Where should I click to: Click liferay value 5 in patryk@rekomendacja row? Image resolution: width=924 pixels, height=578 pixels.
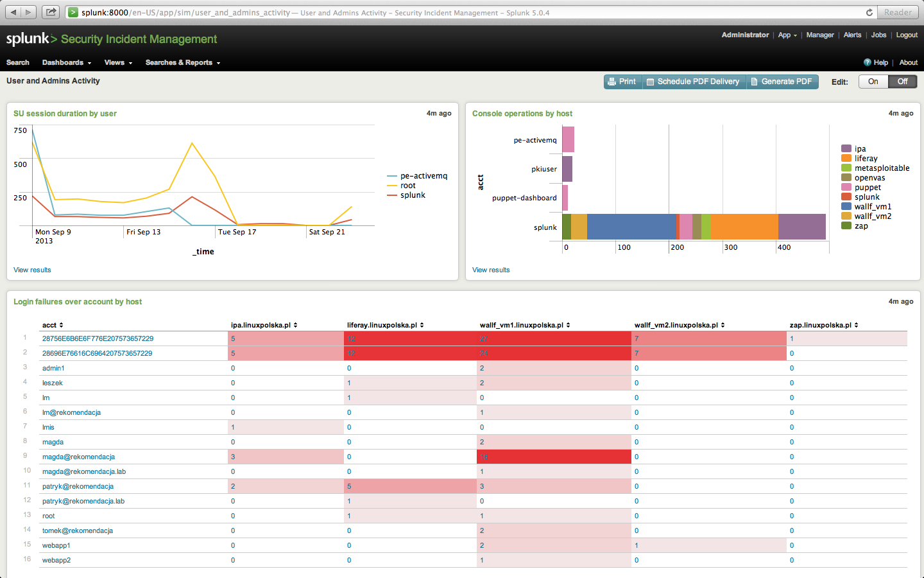point(349,486)
